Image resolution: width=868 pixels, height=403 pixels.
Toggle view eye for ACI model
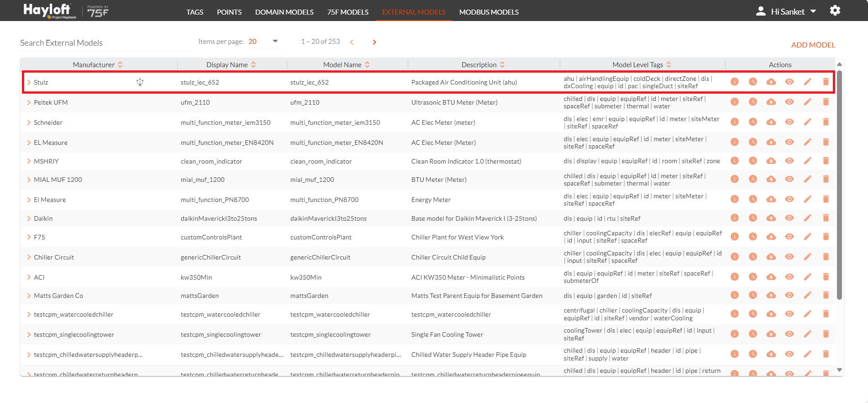[x=789, y=277]
